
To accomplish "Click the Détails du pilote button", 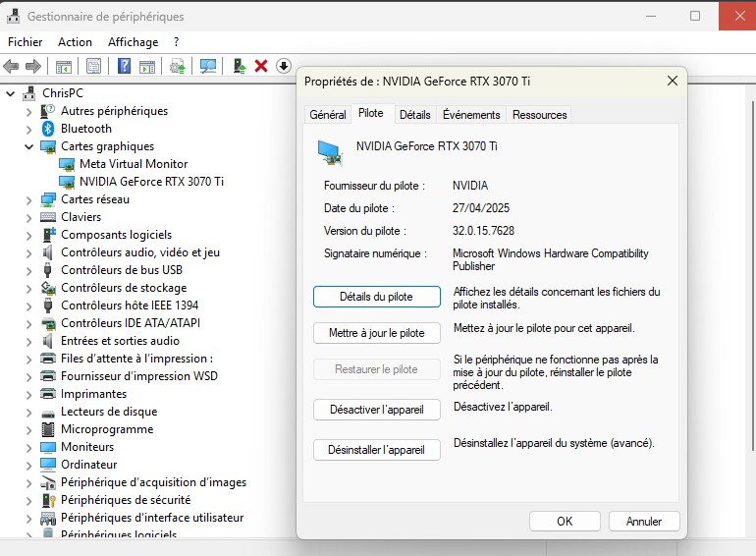I will tap(377, 297).
